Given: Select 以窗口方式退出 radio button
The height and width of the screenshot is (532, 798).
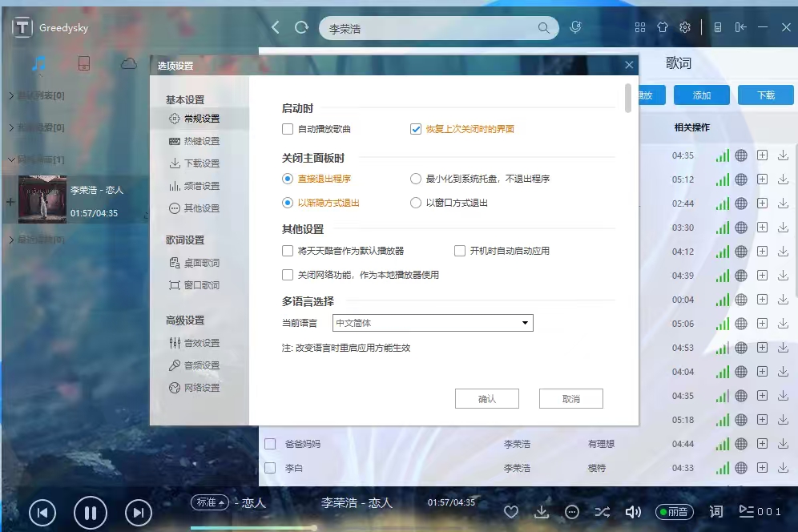Looking at the screenshot, I should [416, 203].
